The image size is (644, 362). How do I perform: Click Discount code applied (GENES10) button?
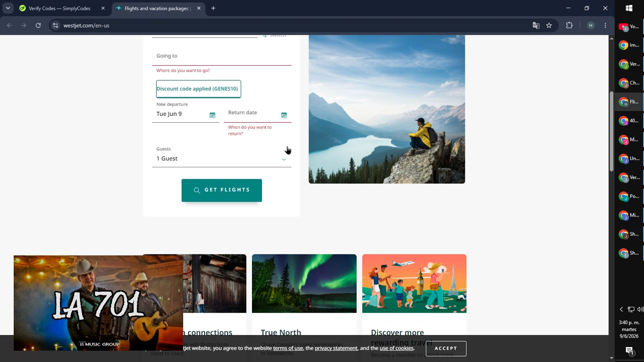pyautogui.click(x=198, y=89)
